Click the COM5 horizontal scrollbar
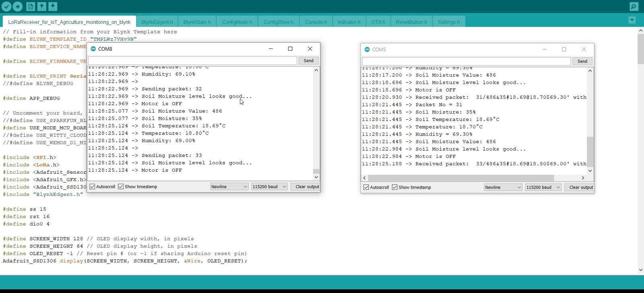 461,178
